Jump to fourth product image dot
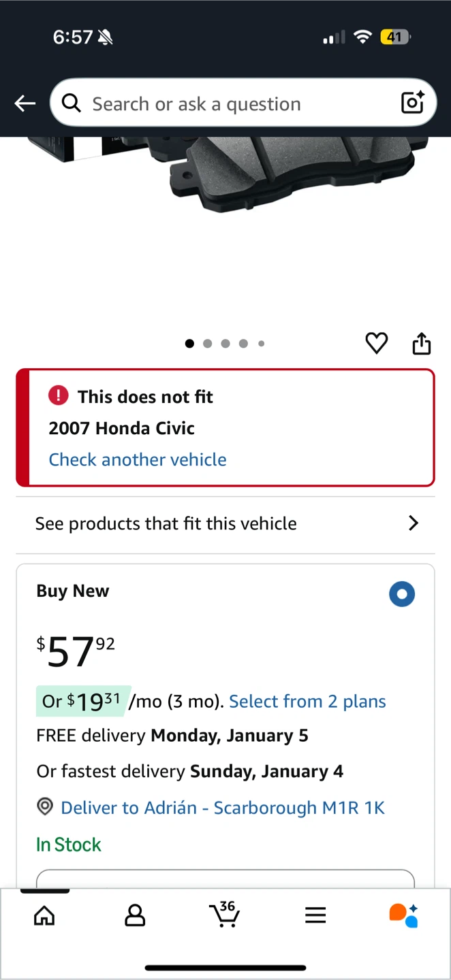Viewport: 451px width, 980px height. (x=243, y=344)
